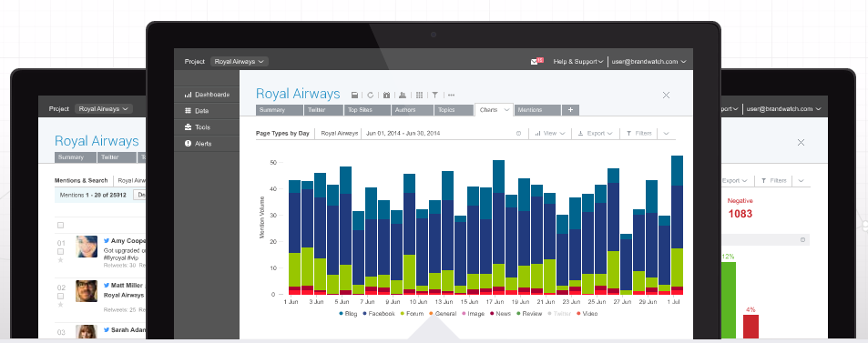Tick the select-all checkbox above mentions list
Viewport: 868px width, 343px height.
point(60,225)
